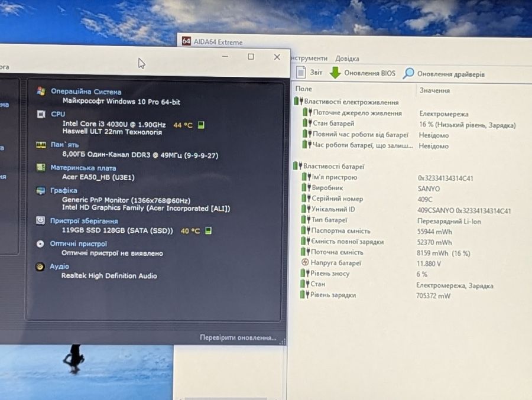Screen dimensions: 532x400
Task: Click the Ім'я пристрою battery icon
Action: point(306,177)
